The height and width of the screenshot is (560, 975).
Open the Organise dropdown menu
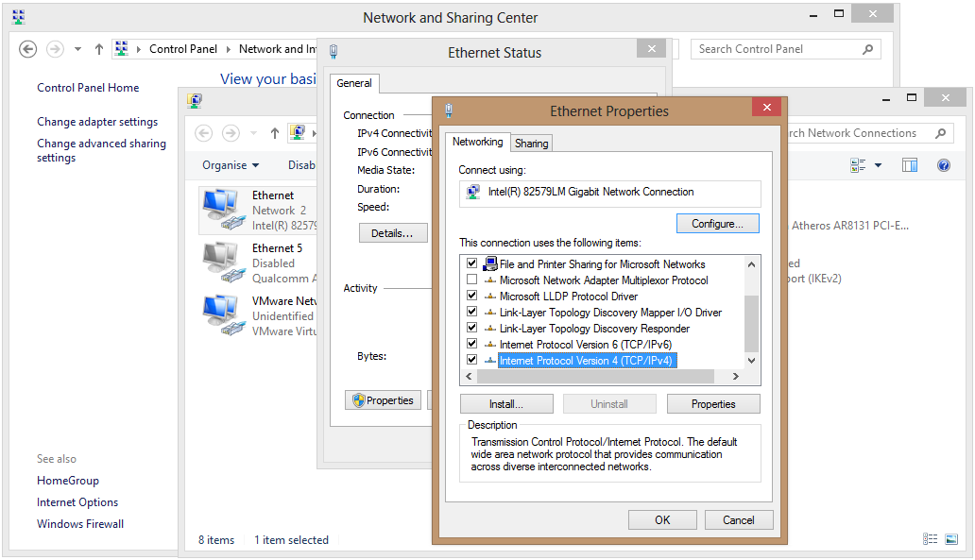pyautogui.click(x=231, y=165)
